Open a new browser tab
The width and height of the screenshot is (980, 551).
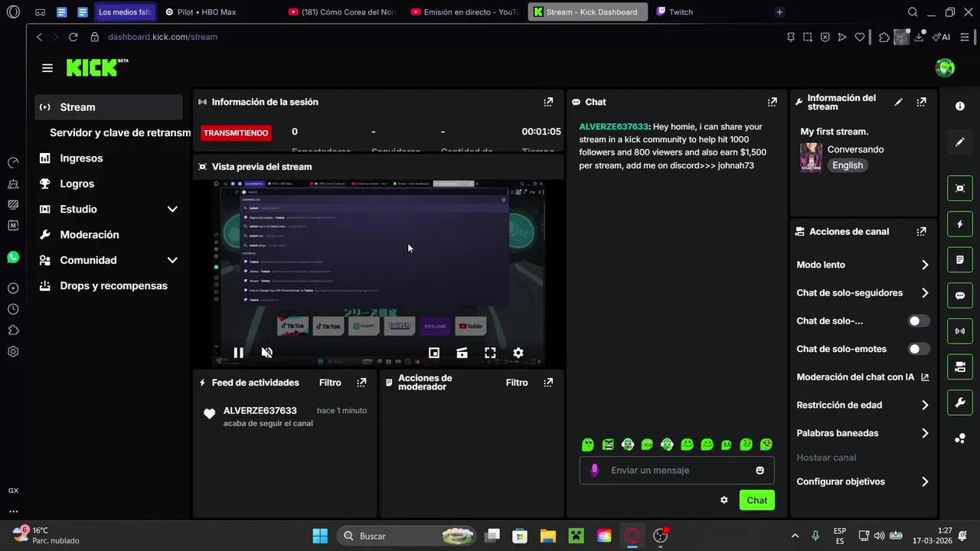click(x=779, y=11)
